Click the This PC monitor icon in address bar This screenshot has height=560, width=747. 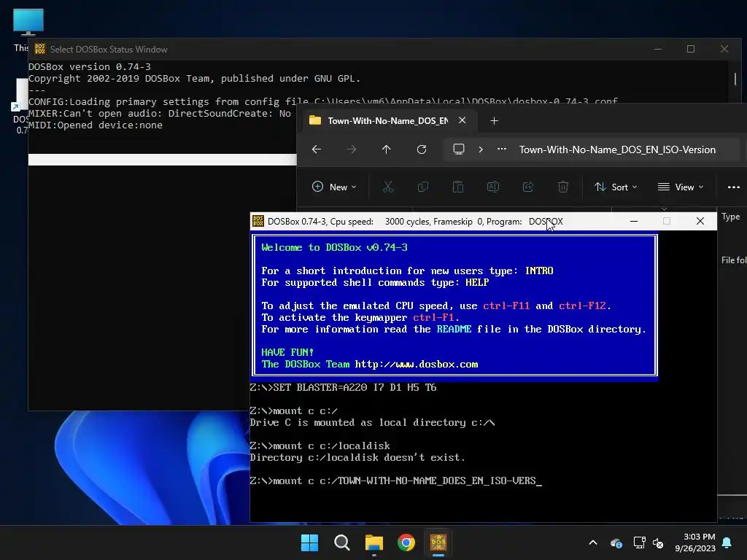click(x=459, y=149)
